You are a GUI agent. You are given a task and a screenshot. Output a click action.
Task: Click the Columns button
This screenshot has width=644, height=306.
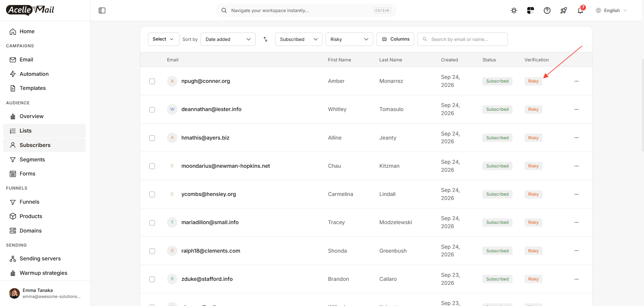[395, 39]
